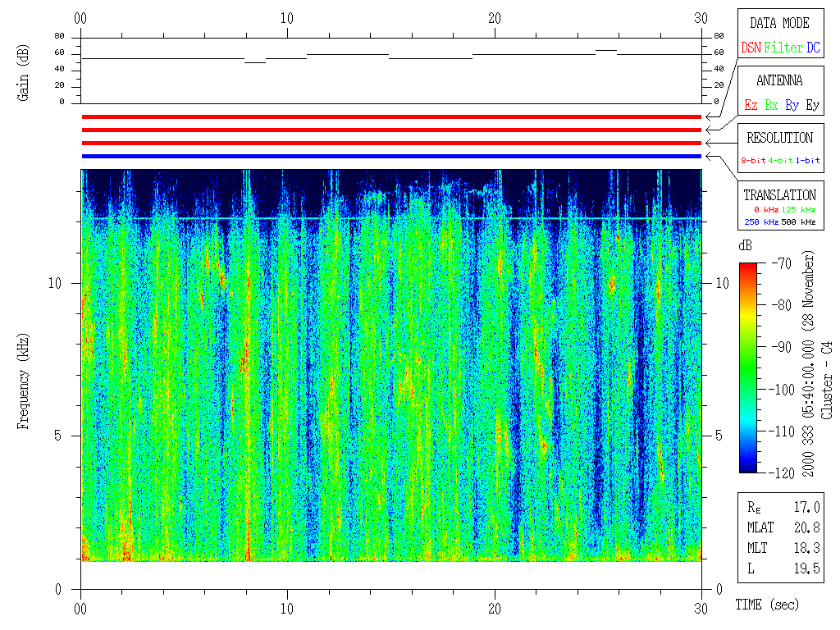Screen dimensions: 840x630
Task: Choose the green Bx antenna label
Action: (x=771, y=106)
